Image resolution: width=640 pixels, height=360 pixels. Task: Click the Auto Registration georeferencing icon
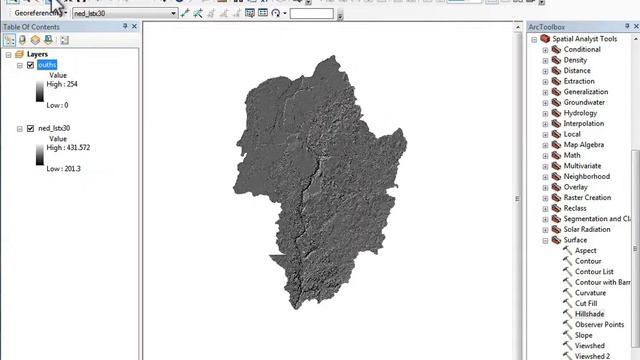point(198,13)
